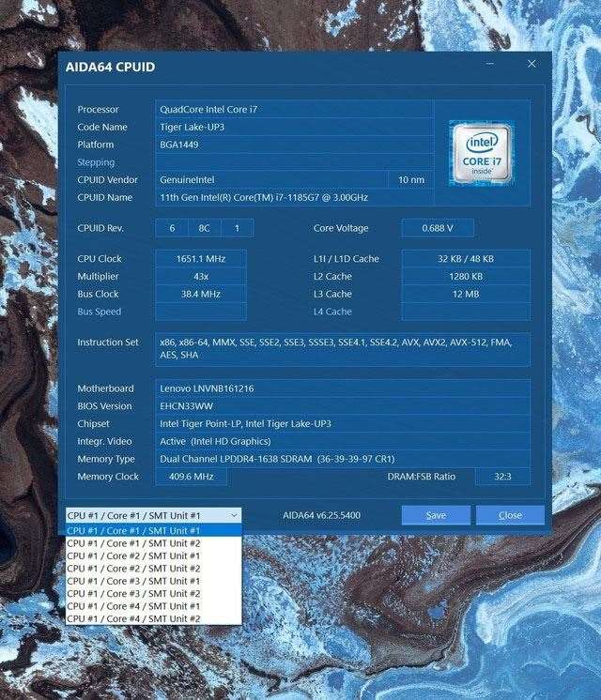Click the L2 cache 1280 KB value
This screenshot has height=700, width=601.
(x=466, y=276)
